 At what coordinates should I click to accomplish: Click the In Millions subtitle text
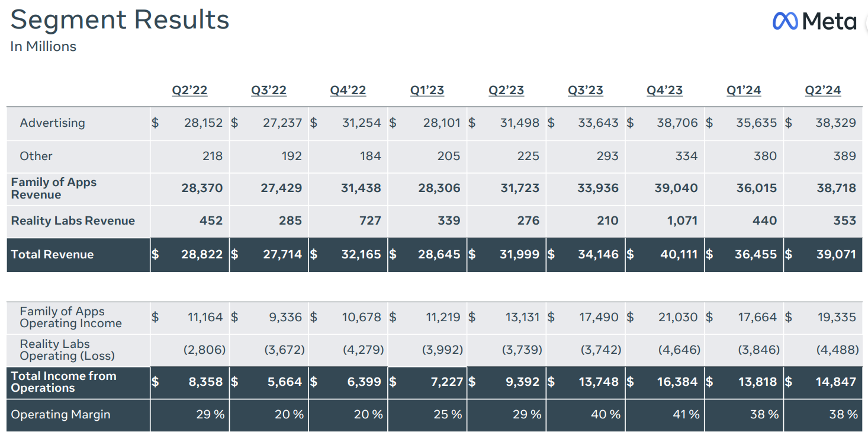click(x=43, y=46)
